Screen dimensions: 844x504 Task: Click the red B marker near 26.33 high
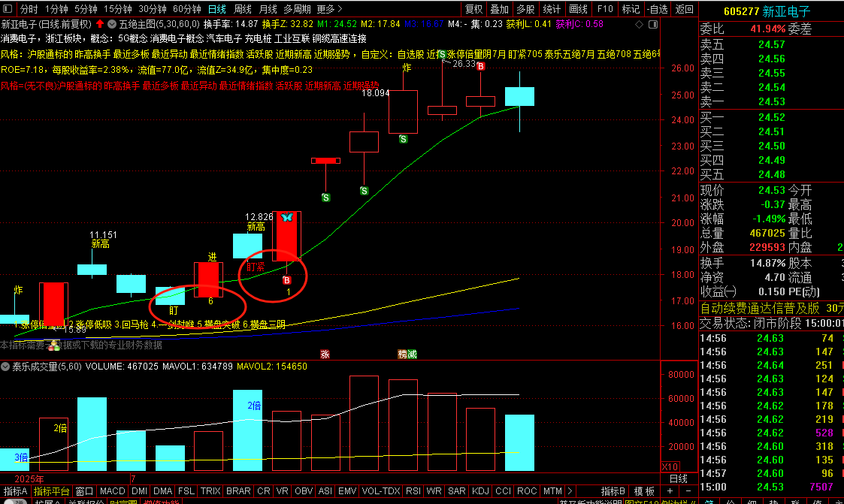click(481, 66)
